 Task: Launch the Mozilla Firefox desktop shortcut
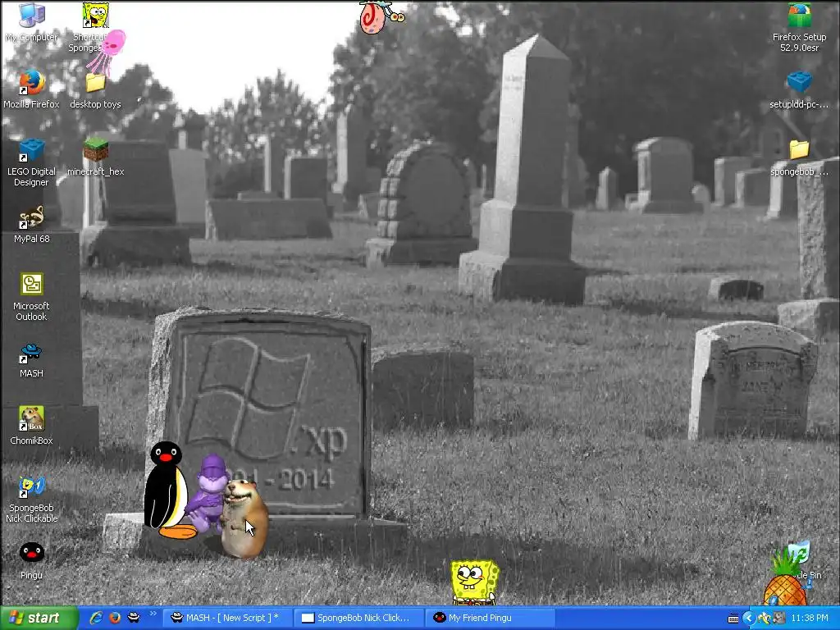32,89
